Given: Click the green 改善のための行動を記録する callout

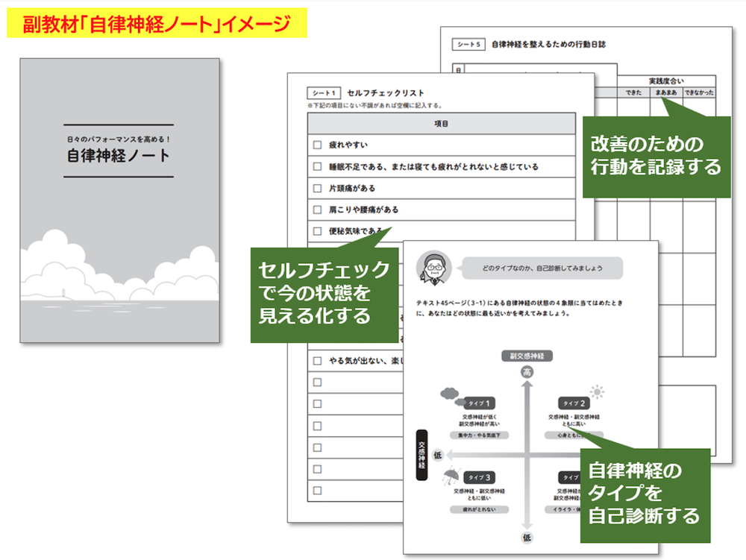Looking at the screenshot, I should click(656, 157).
